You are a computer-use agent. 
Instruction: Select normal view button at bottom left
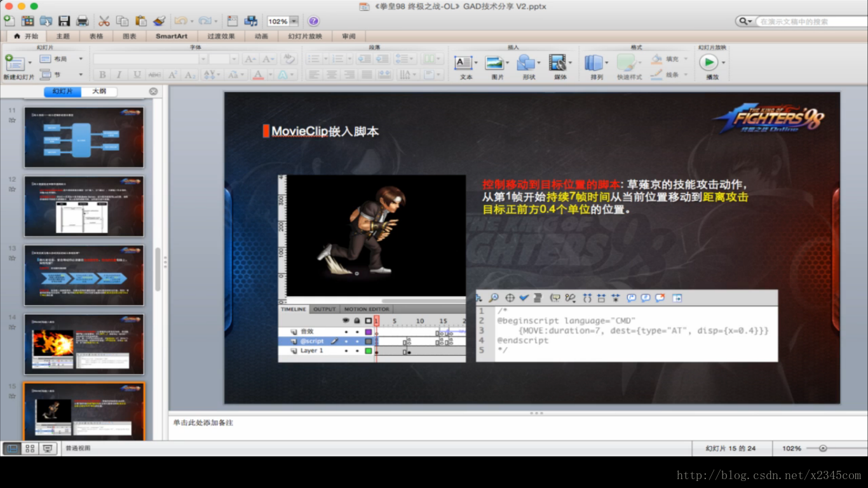(x=12, y=449)
